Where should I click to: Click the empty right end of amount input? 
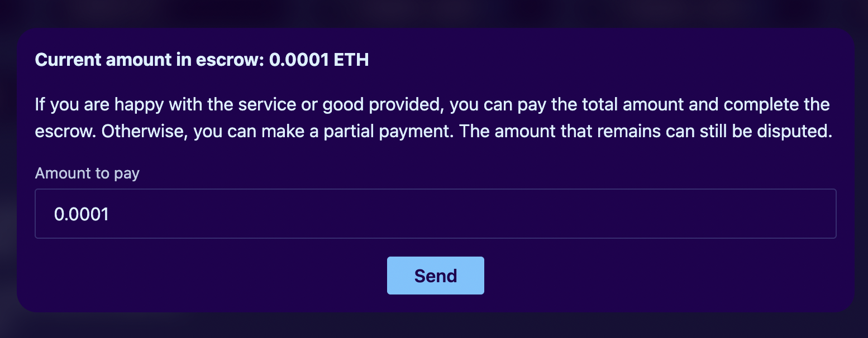pyautogui.click(x=782, y=214)
